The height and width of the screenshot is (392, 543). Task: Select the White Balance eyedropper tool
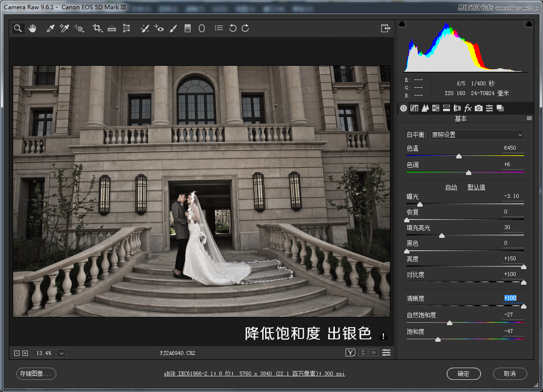(x=50, y=28)
